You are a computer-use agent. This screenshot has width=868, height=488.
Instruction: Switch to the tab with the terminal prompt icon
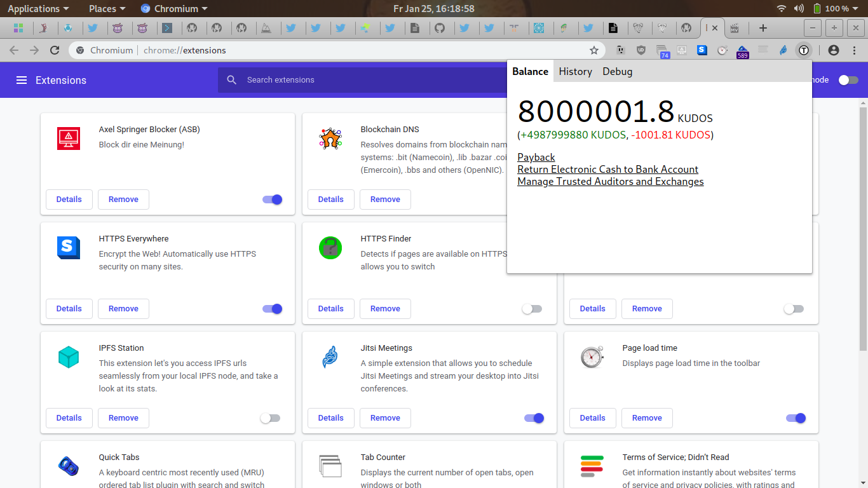pyautogui.click(x=166, y=28)
